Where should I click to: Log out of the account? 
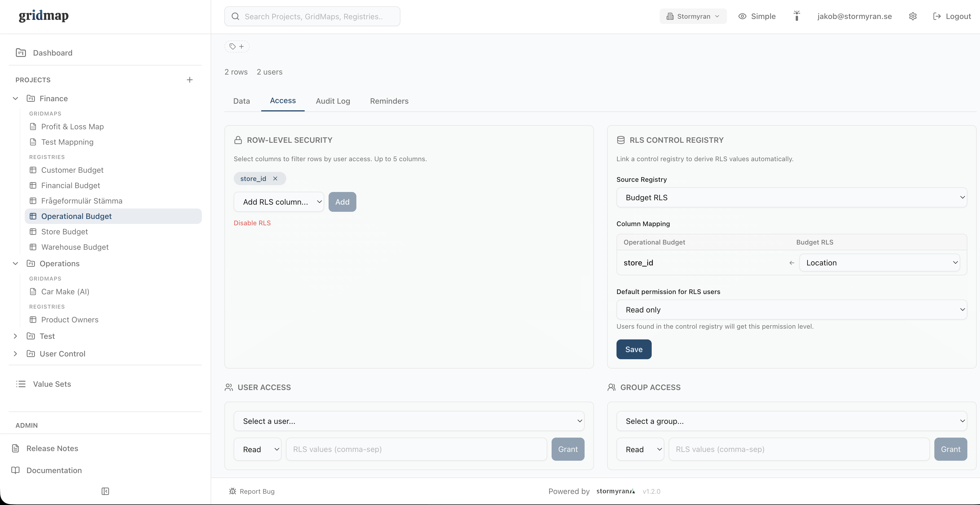pyautogui.click(x=952, y=16)
